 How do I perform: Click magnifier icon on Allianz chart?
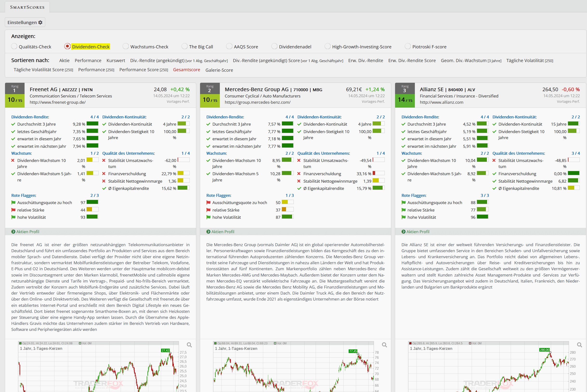pyautogui.click(x=580, y=345)
